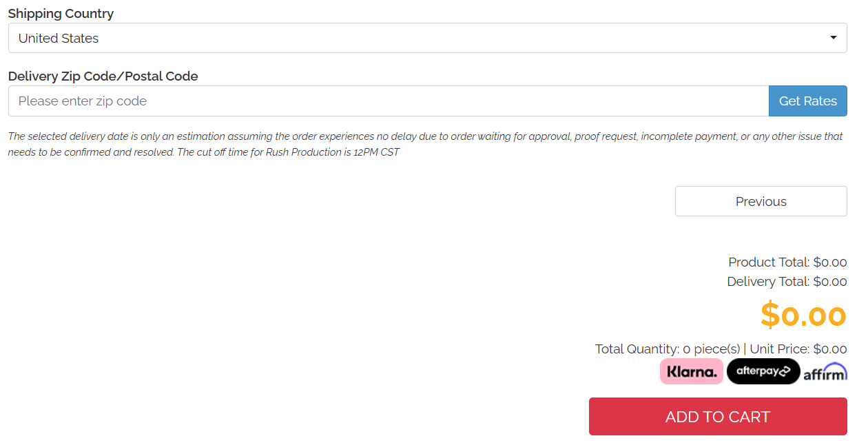The height and width of the screenshot is (445, 868).
Task: Click the $0.00 amount beside Product Total
Action: point(829,262)
